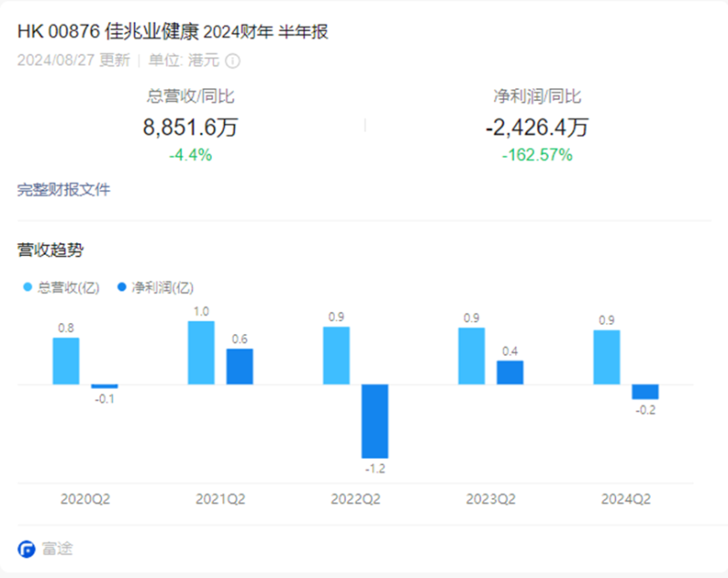The height and width of the screenshot is (578, 728).
Task: Click the 2024Q2 net profit bar labeled -0.2
Action: point(645,391)
